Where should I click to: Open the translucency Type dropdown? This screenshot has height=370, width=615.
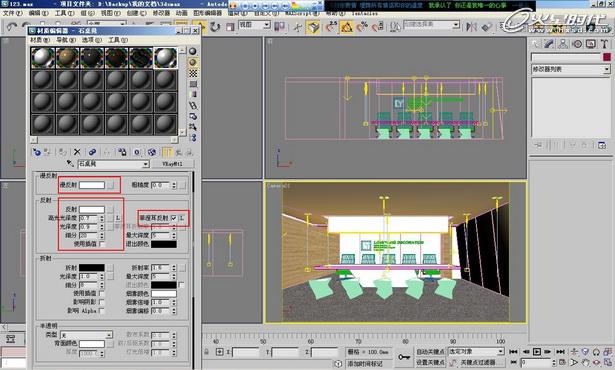(x=109, y=335)
